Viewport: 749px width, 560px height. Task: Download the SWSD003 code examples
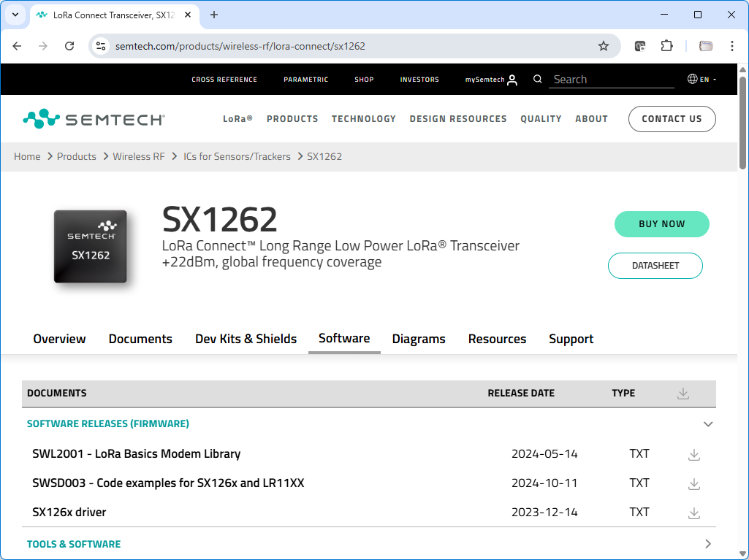click(693, 483)
